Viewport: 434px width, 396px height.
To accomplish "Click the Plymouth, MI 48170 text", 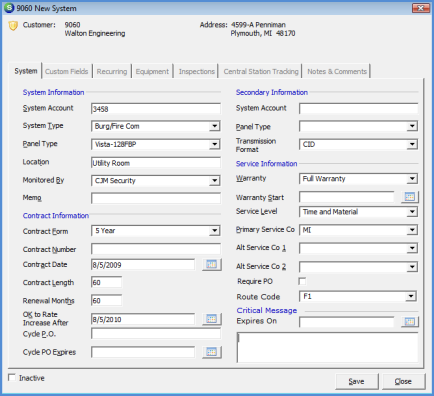I will coord(263,33).
